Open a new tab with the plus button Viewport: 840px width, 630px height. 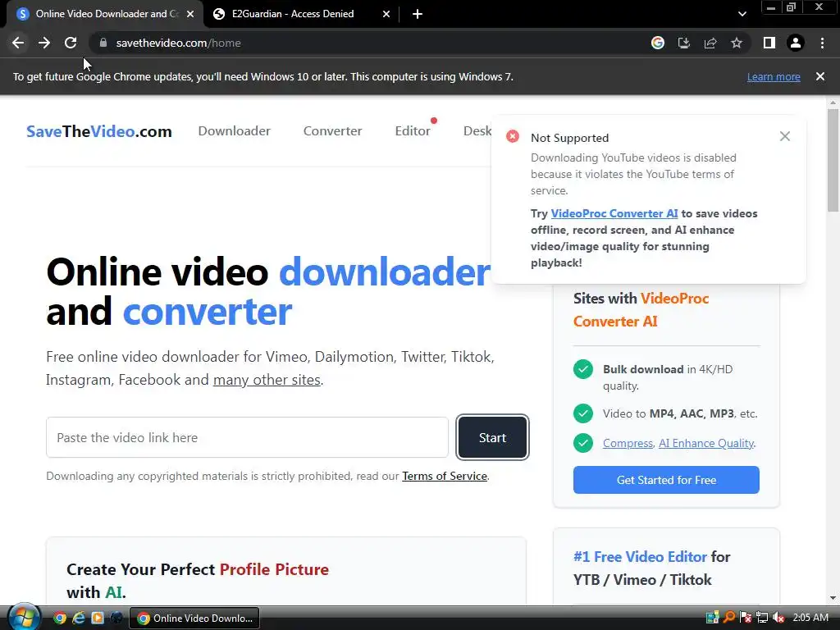coord(418,14)
